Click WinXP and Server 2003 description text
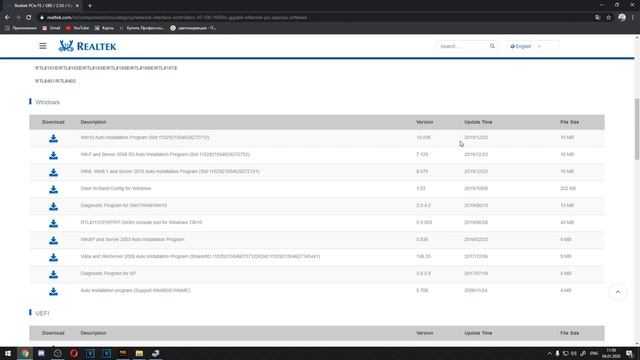Viewport: 640px width, 360px height. 132,239
